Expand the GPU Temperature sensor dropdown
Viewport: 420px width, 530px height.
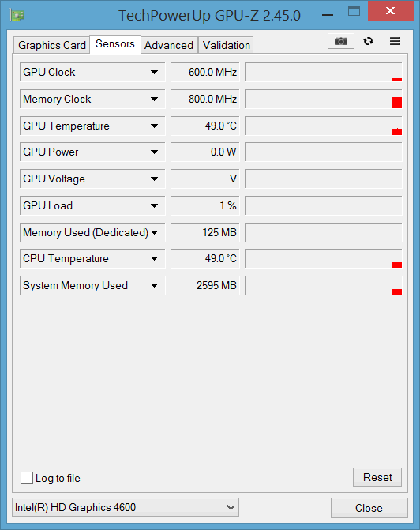pyautogui.click(x=155, y=126)
